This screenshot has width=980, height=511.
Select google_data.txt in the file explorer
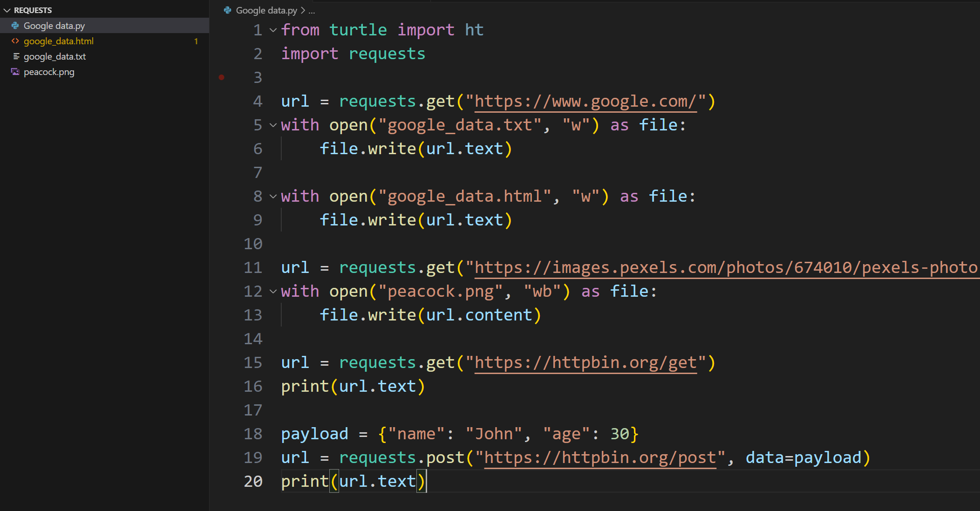pos(54,56)
